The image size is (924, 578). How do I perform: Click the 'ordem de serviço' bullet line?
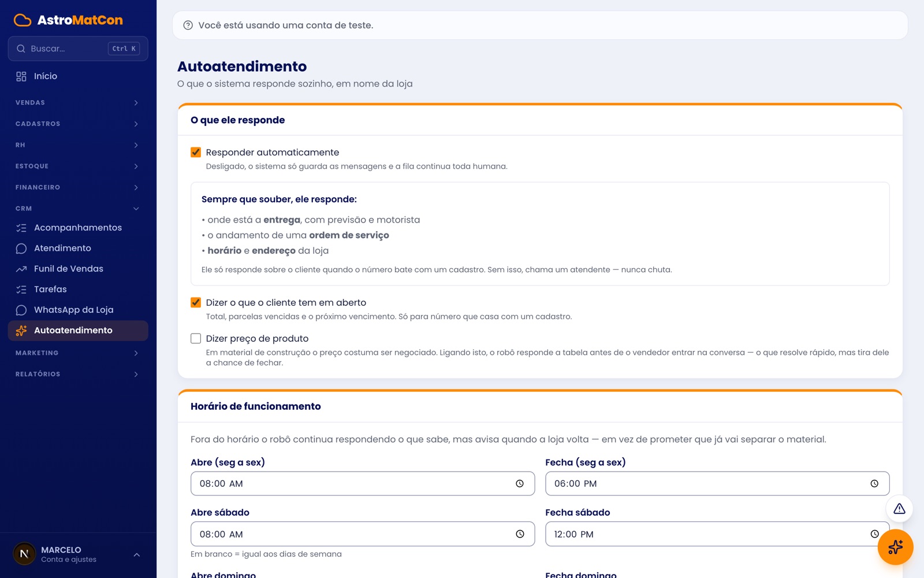point(295,235)
